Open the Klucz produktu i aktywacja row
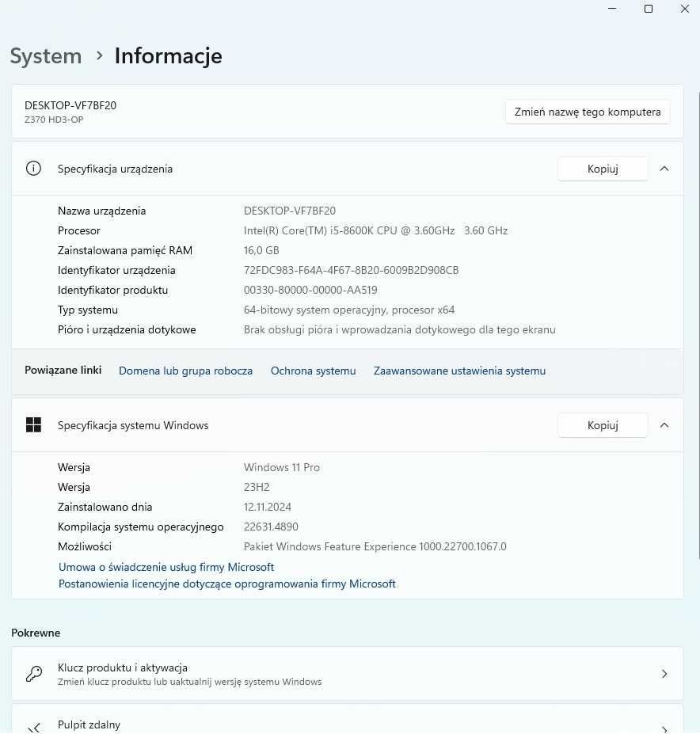The height and width of the screenshot is (734, 700). tap(348, 674)
